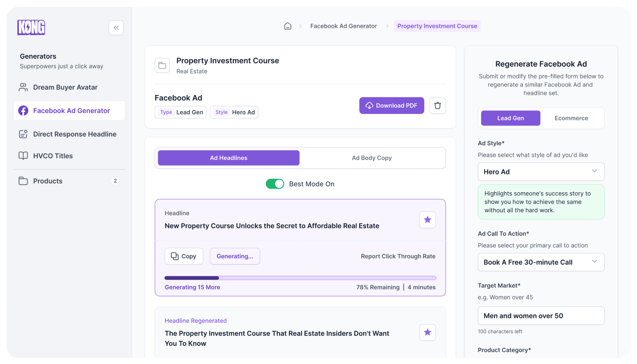
Task: Collapse the sidebar with double-chevron button
Action: (x=116, y=28)
